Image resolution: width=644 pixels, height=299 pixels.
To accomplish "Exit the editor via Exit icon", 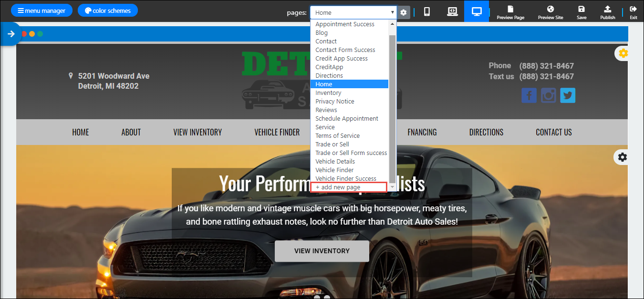I will [x=634, y=12].
